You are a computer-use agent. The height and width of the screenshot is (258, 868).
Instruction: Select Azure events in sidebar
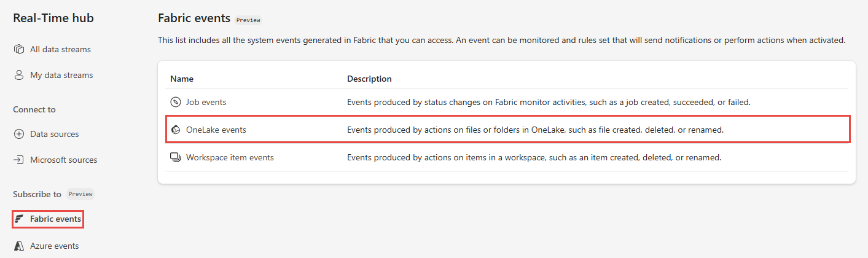tap(55, 246)
